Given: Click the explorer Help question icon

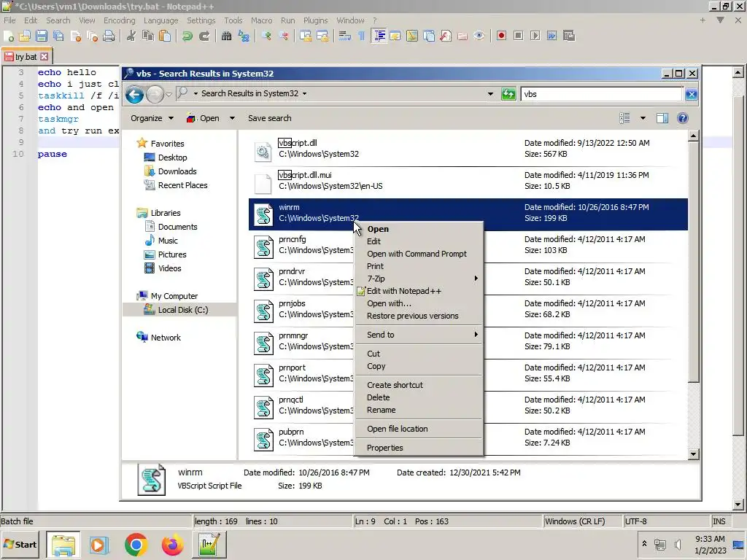Looking at the screenshot, I should click(682, 118).
